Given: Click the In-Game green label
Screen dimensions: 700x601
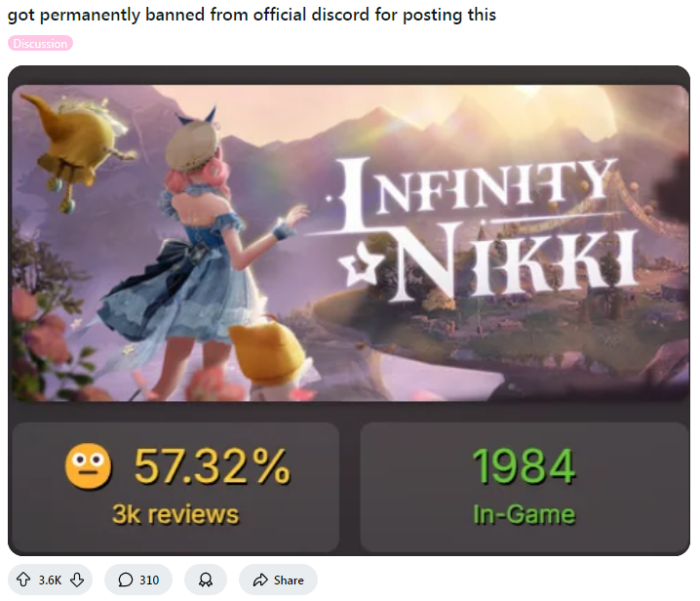Looking at the screenshot, I should [x=525, y=514].
